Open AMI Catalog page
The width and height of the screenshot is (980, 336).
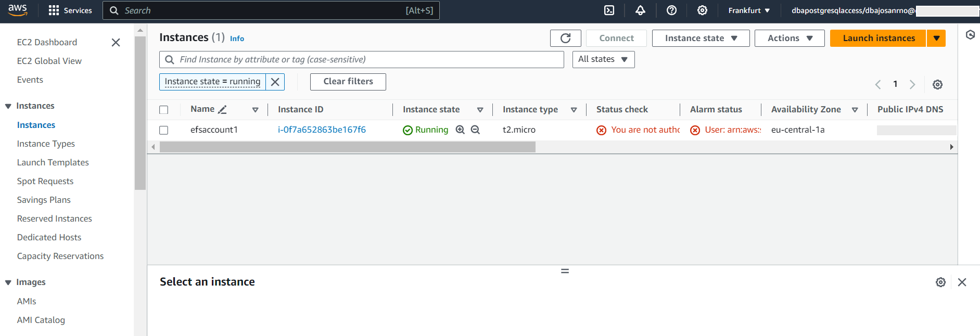click(x=41, y=320)
